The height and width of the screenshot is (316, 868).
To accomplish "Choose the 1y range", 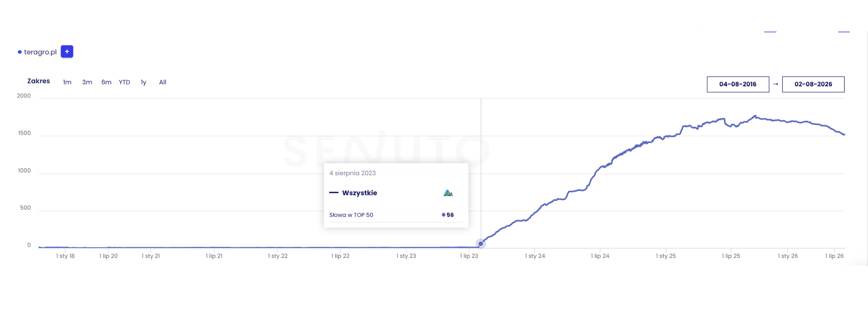I will click(144, 82).
